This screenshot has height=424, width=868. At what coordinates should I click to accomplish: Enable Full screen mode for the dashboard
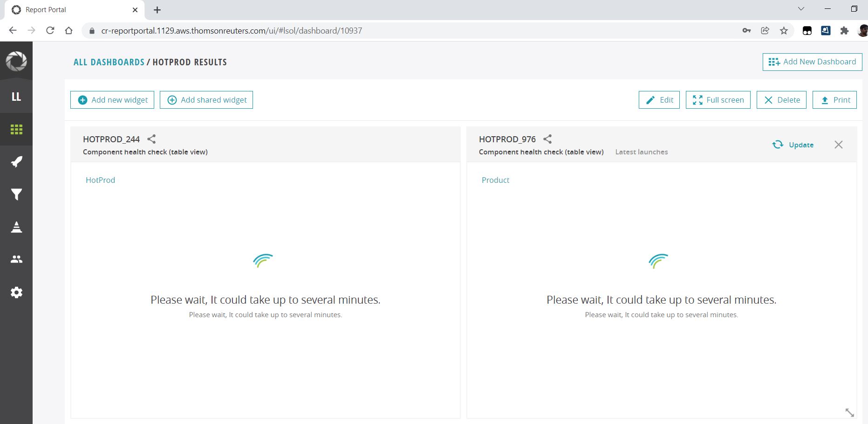(x=718, y=99)
